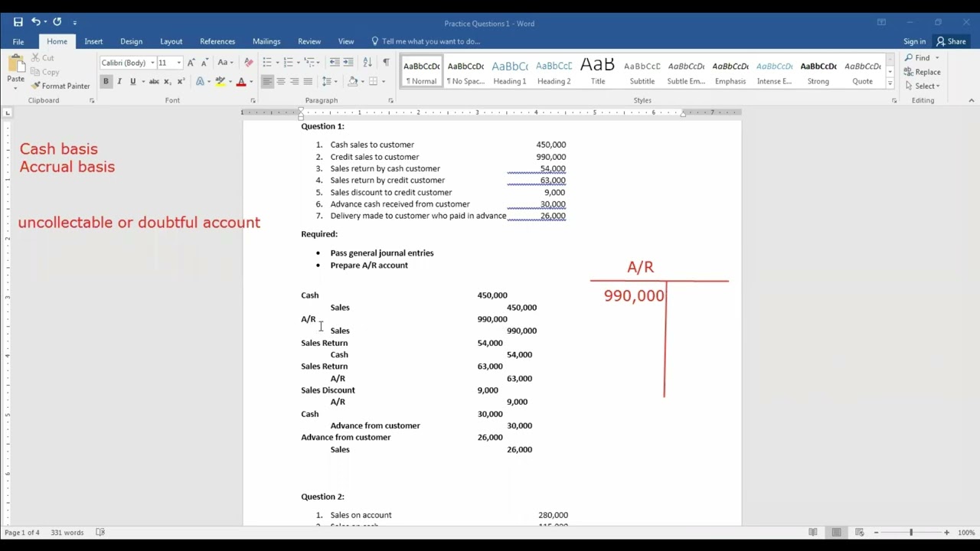
Task: Apply the No Spacing style
Action: pyautogui.click(x=465, y=71)
